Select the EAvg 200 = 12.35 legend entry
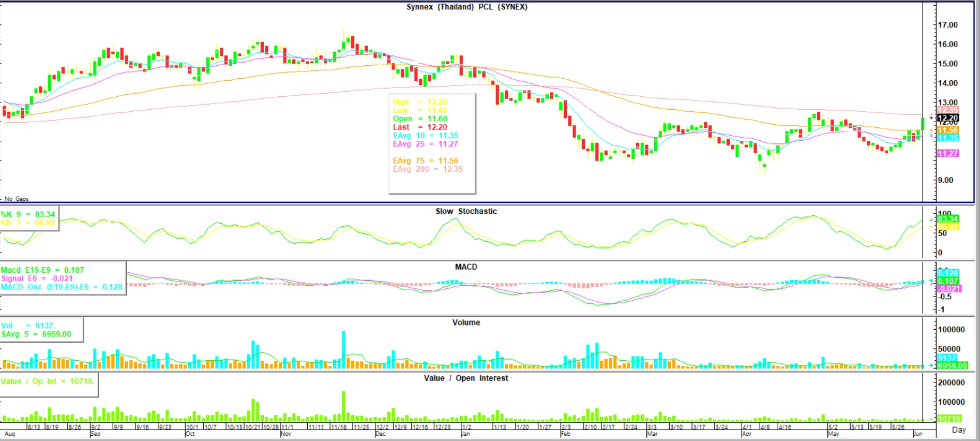This screenshot has width=980, height=441. (x=428, y=169)
